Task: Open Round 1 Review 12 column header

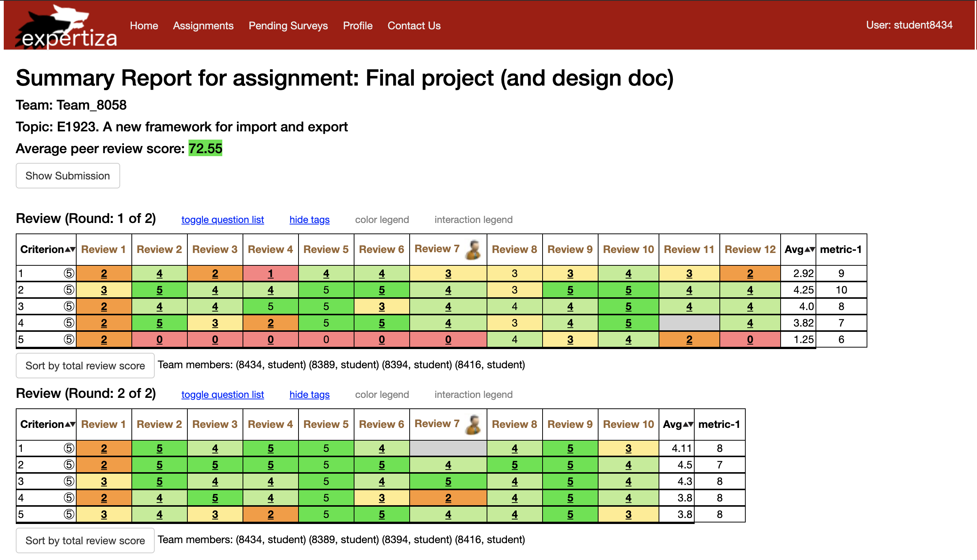Action: coord(750,250)
